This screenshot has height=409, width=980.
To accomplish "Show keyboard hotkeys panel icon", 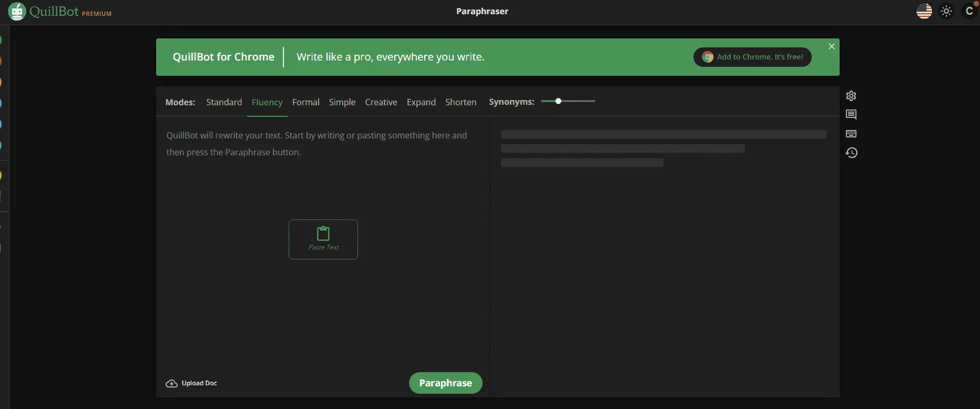I will pyautogui.click(x=851, y=134).
